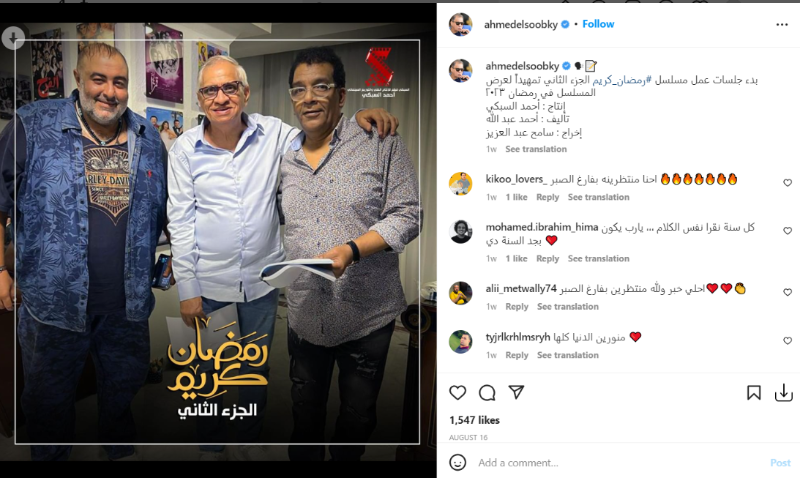Open the ahmedelsoobky header profile picture

pos(461,24)
